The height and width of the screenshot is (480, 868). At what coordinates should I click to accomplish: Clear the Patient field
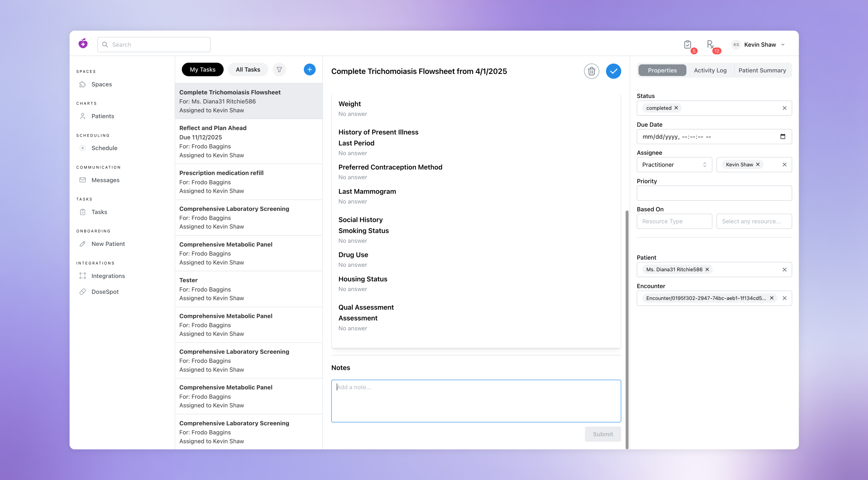point(784,270)
